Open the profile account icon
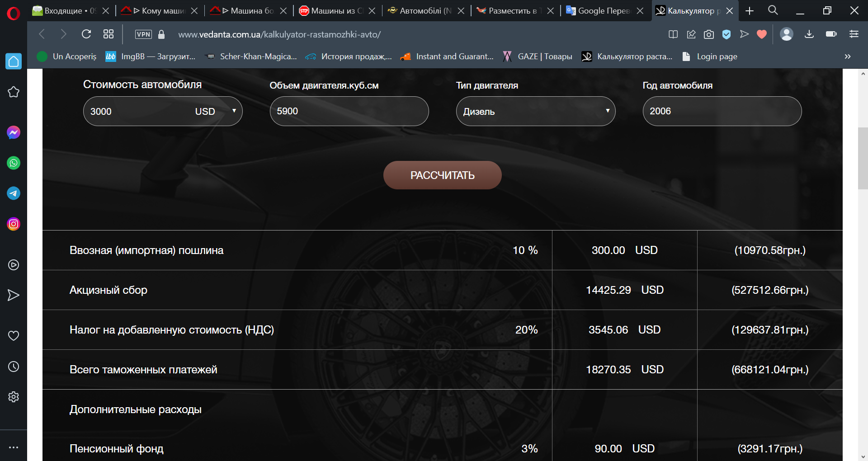 click(787, 34)
